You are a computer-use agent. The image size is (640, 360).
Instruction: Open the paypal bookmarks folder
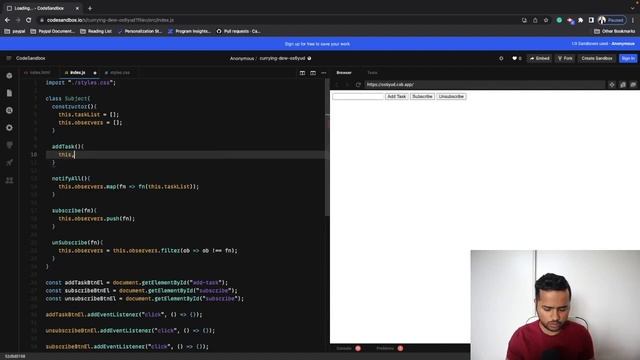[x=15, y=31]
